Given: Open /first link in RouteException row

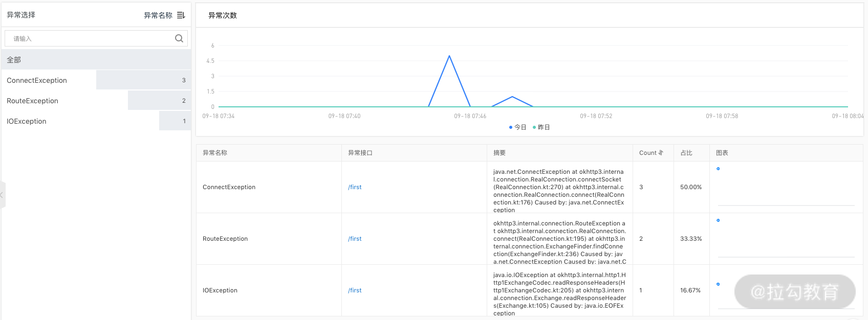Looking at the screenshot, I should [355, 239].
